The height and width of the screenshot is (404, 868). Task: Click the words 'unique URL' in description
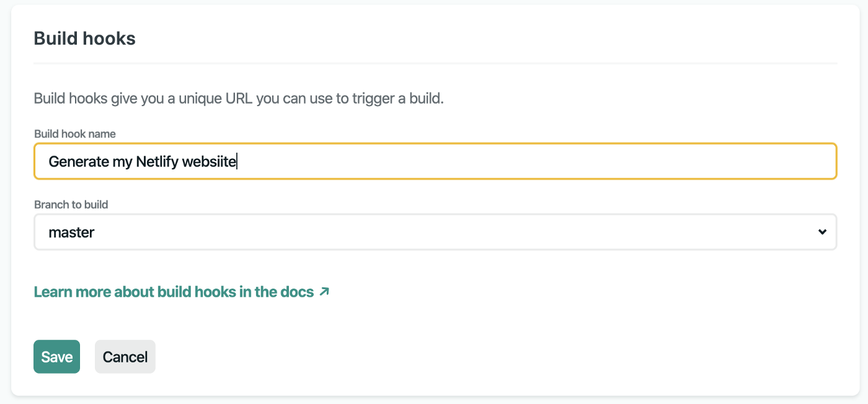click(x=216, y=99)
